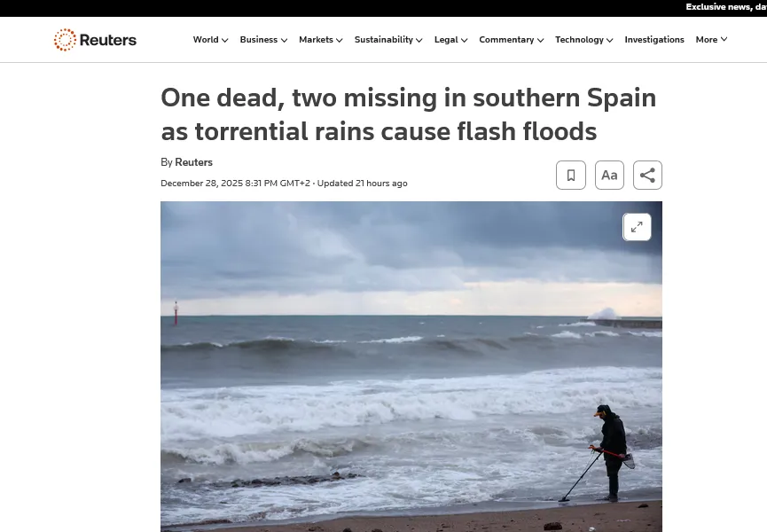Open the Sustainability section menu
The width and height of the screenshot is (767, 532).
pyautogui.click(x=388, y=40)
